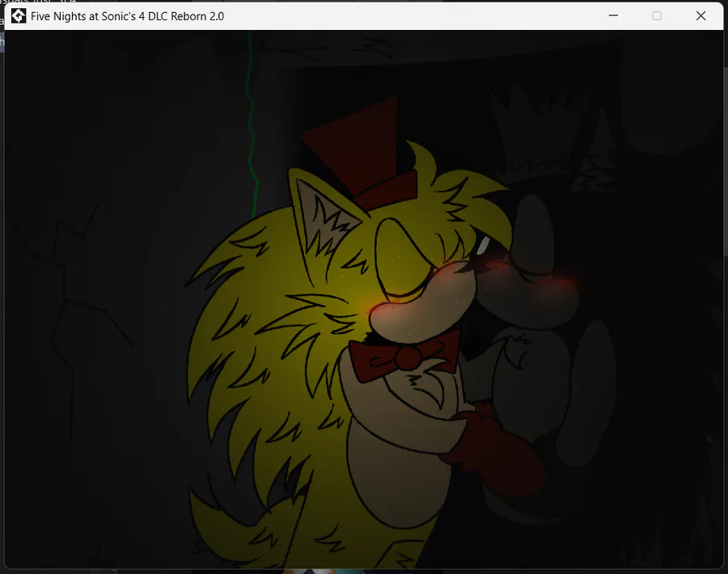728x574 pixels.
Task: Click the green hanging wire
Action: click(252, 125)
